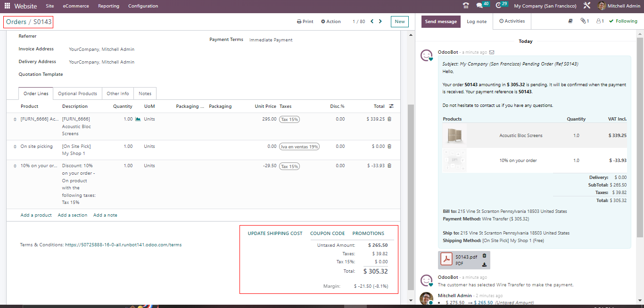Image resolution: width=644 pixels, height=308 pixels.
Task: Click the Acoustic Bloc Screens product thumbnail
Action: (455, 136)
